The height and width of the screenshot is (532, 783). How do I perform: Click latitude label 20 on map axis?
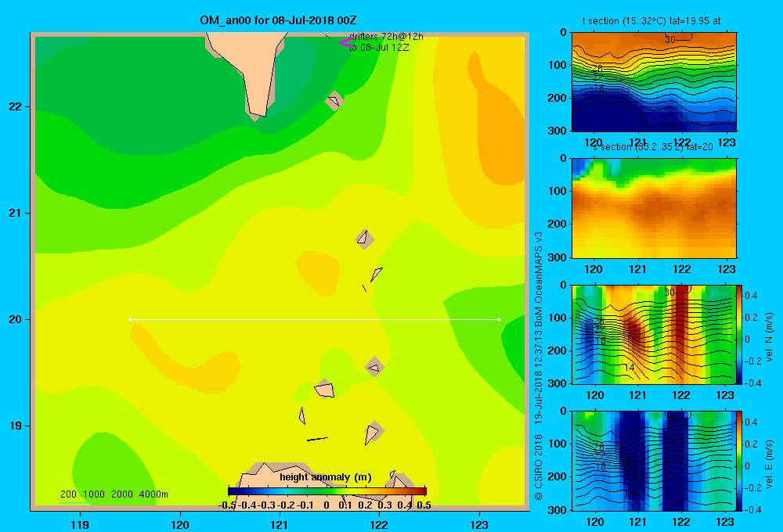click(16, 319)
